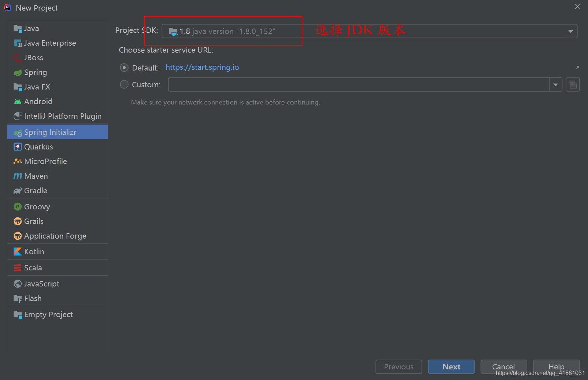Click the Maven m icon

(18, 176)
